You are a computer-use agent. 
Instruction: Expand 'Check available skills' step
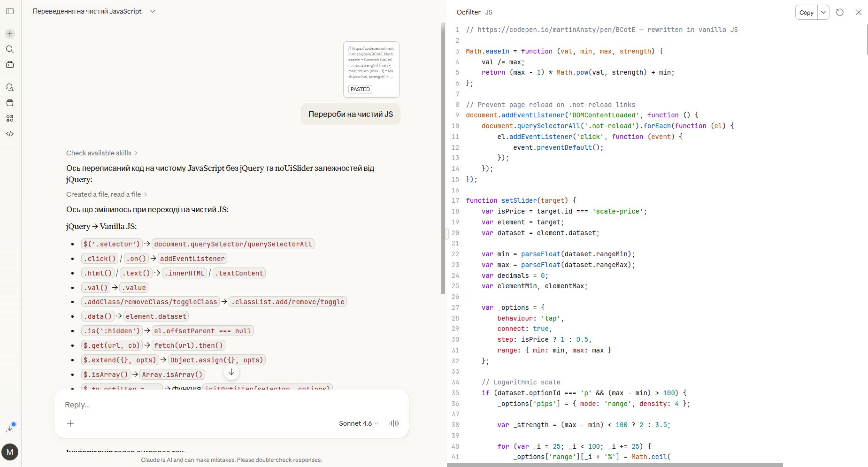102,153
